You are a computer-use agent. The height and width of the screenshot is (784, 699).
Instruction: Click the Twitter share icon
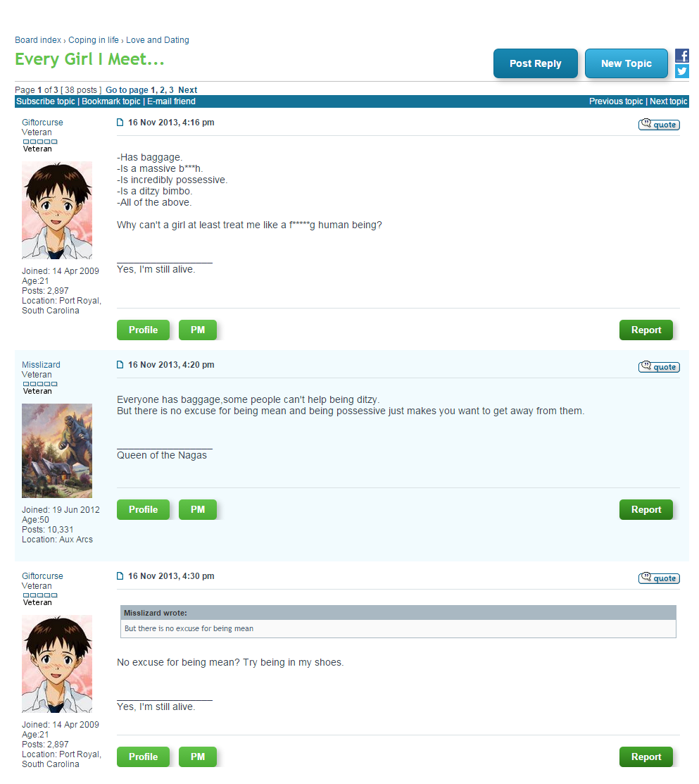[681, 71]
